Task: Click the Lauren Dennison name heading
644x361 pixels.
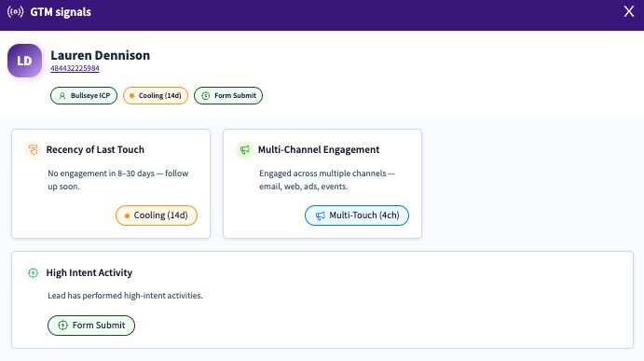Action: pyautogui.click(x=101, y=55)
